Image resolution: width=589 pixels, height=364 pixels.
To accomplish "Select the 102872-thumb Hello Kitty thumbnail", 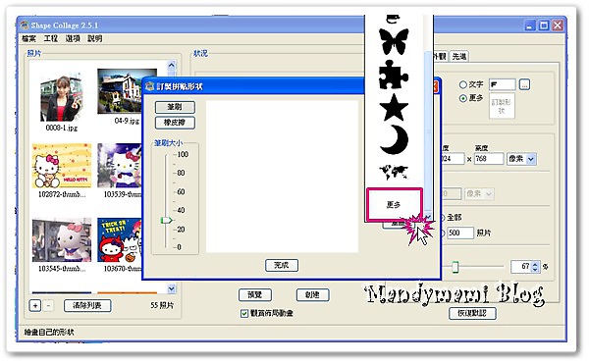I will pos(62,166).
